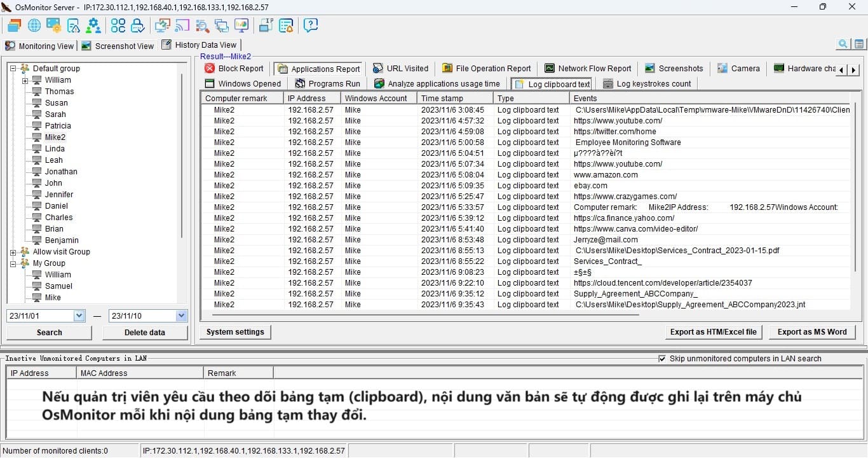Click the list layout icon at top right

point(859,44)
